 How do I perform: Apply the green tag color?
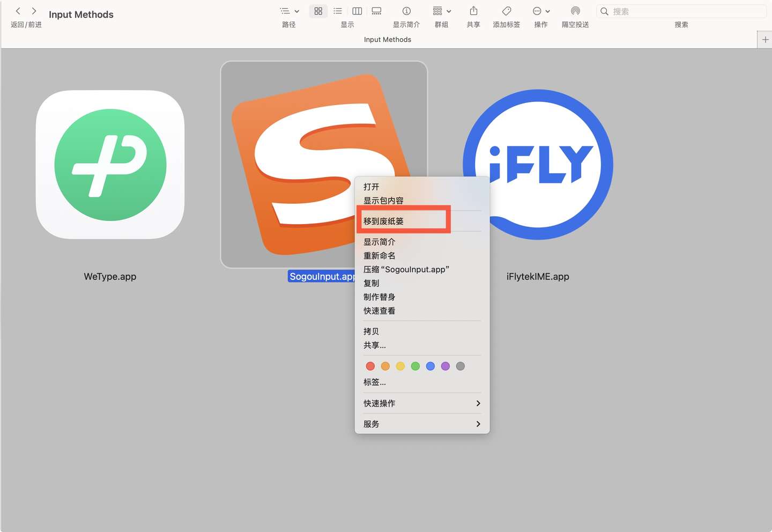coord(415,366)
